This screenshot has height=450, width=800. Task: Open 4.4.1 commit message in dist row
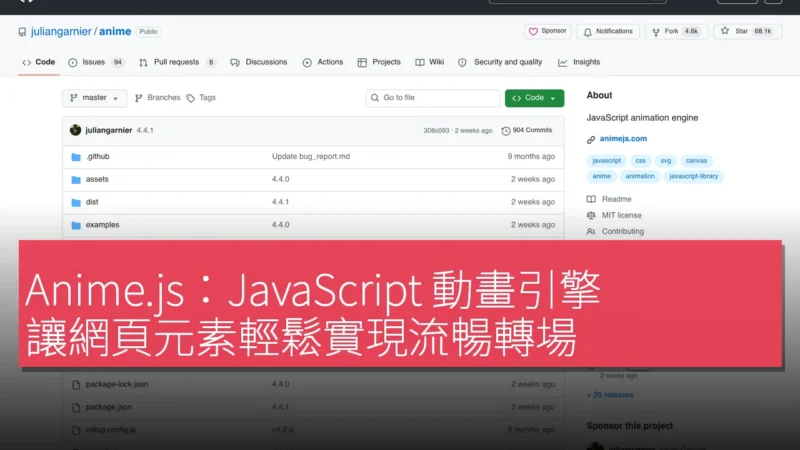[281, 202]
